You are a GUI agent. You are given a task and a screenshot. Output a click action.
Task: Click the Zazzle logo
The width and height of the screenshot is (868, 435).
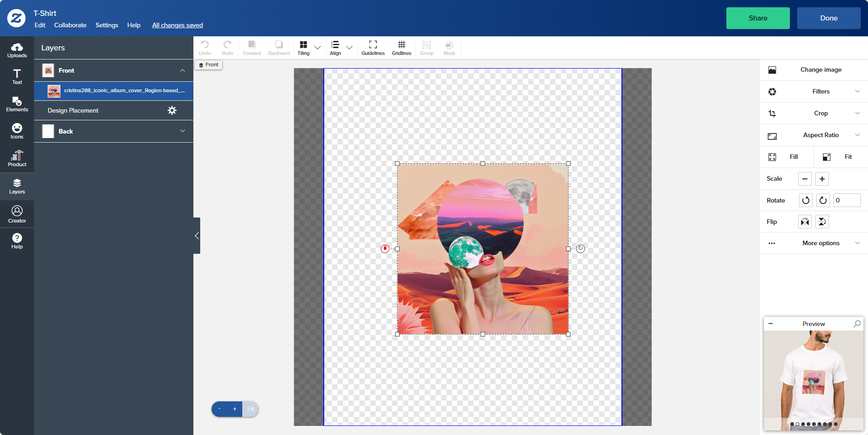click(x=16, y=18)
